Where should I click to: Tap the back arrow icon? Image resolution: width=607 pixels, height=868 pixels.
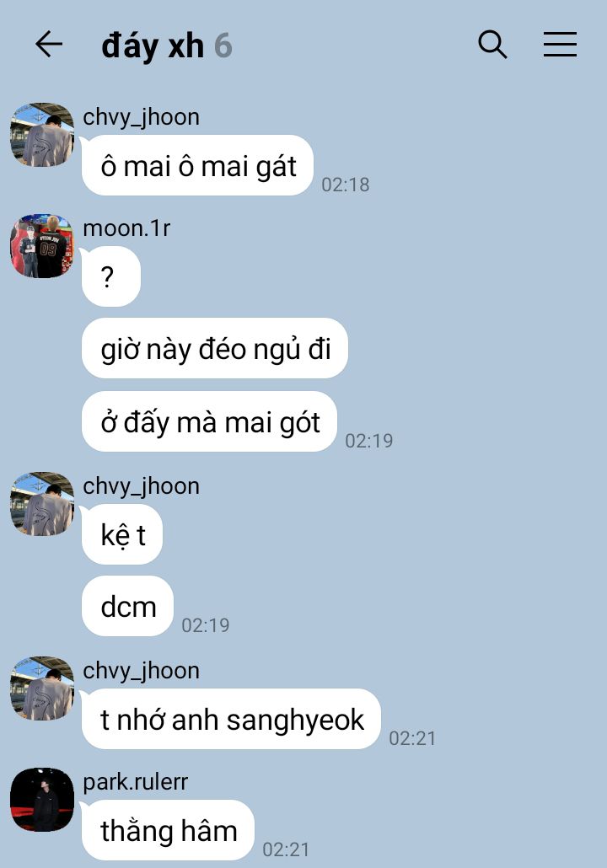pos(49,45)
